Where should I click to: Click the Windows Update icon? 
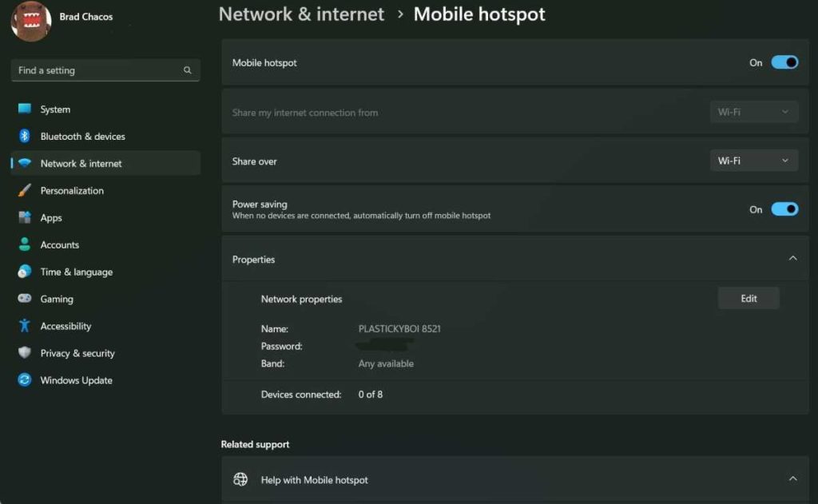[x=25, y=380]
